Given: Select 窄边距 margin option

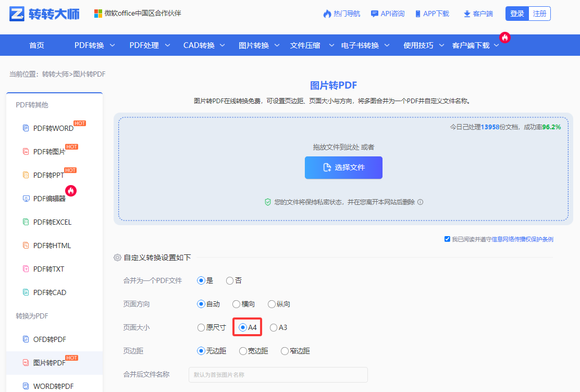Looking at the screenshot, I should click(x=285, y=351).
